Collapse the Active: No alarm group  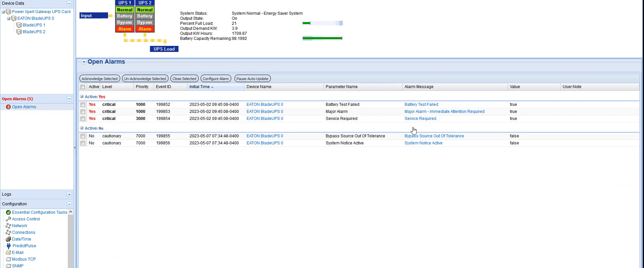tap(82, 128)
